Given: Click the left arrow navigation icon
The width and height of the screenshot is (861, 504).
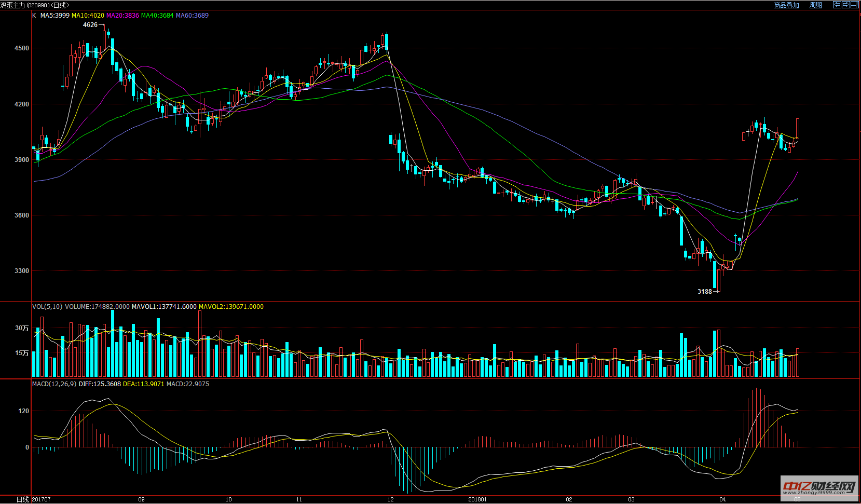Looking at the screenshot, I should pyautogui.click(x=837, y=5).
